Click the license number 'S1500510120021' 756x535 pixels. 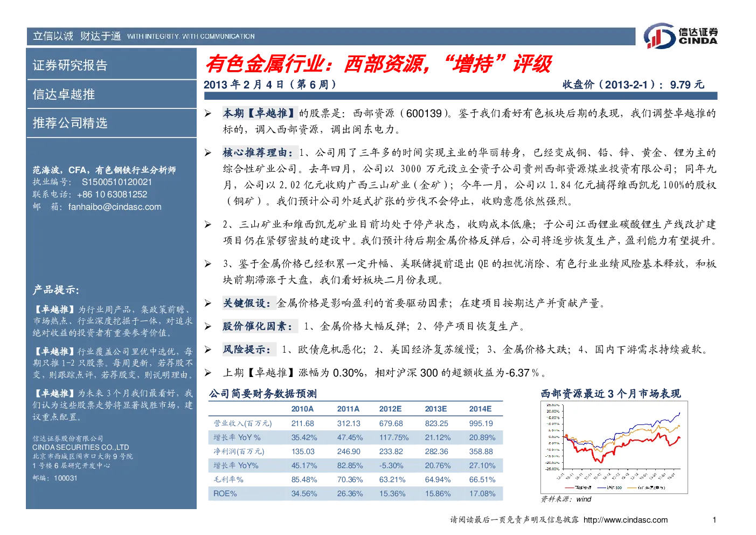pos(117,182)
